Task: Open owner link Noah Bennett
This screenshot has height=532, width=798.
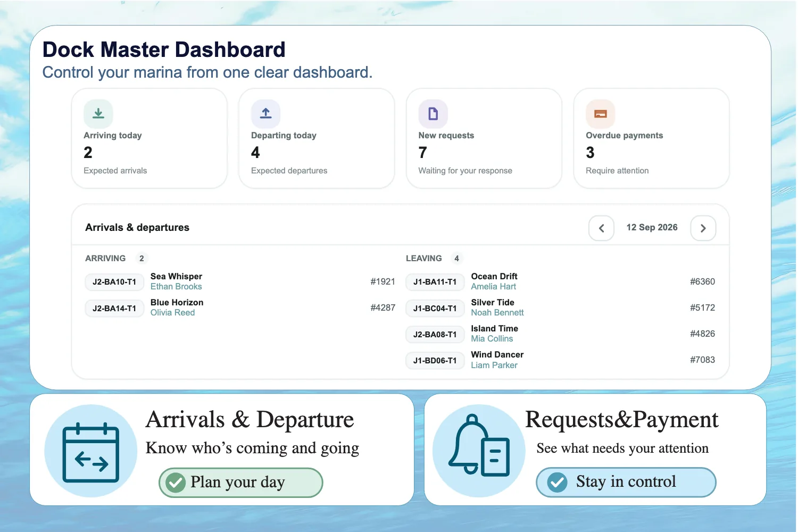Action: [497, 313]
